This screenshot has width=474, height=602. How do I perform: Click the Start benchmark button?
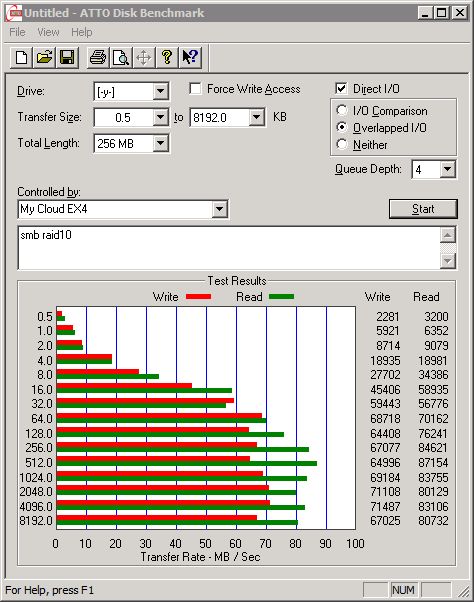tap(423, 209)
